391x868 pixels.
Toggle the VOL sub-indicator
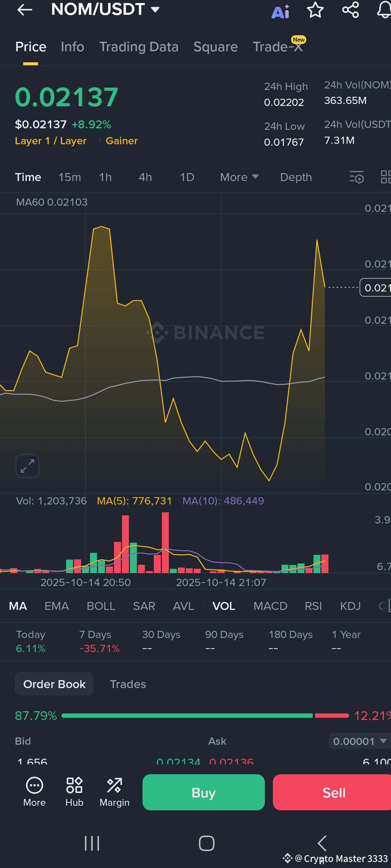224,606
